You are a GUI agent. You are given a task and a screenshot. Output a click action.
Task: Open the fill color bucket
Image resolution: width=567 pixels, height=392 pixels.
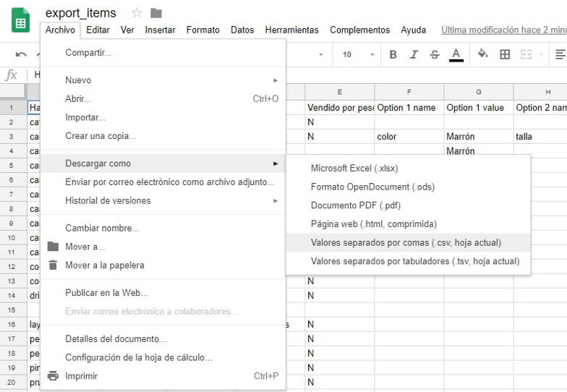pyautogui.click(x=483, y=54)
